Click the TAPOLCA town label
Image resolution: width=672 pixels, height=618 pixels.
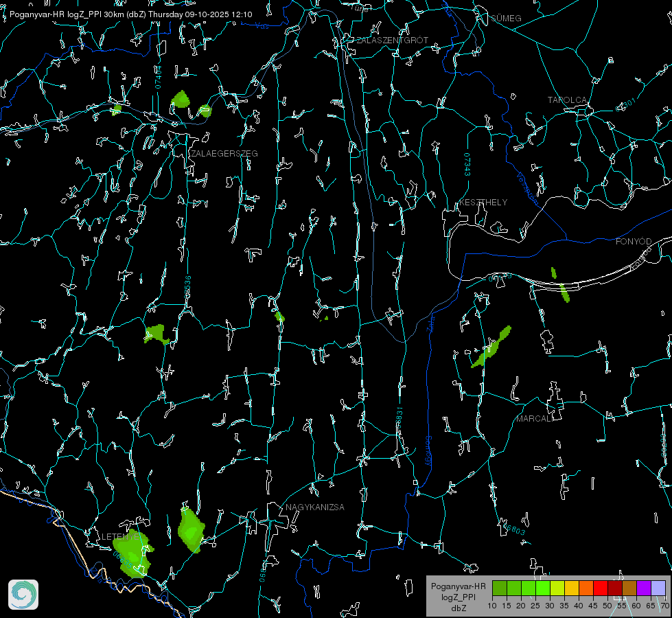(x=567, y=100)
